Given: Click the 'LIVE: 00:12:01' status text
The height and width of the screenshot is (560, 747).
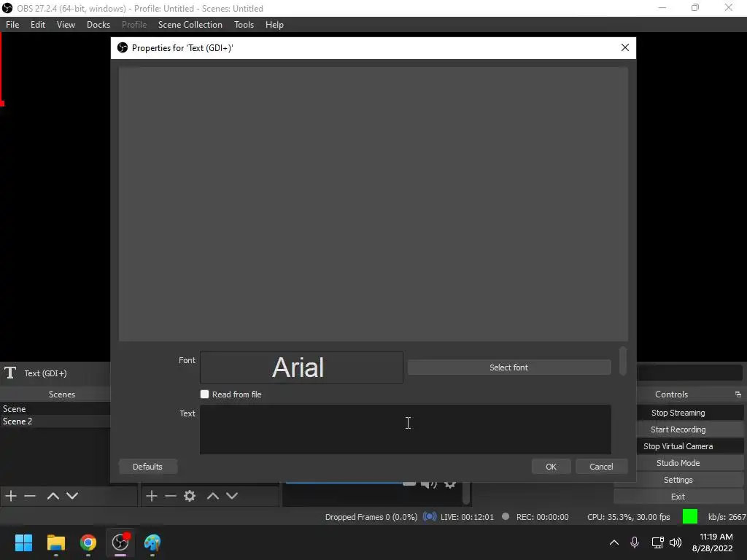Looking at the screenshot, I should (x=468, y=517).
